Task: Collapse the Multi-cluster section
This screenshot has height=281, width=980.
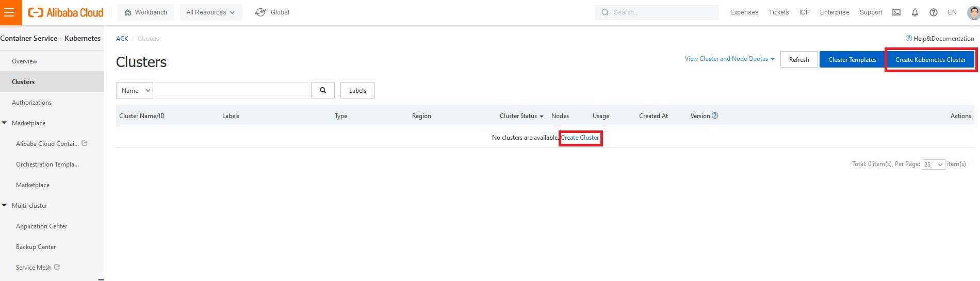Action: (x=5, y=205)
